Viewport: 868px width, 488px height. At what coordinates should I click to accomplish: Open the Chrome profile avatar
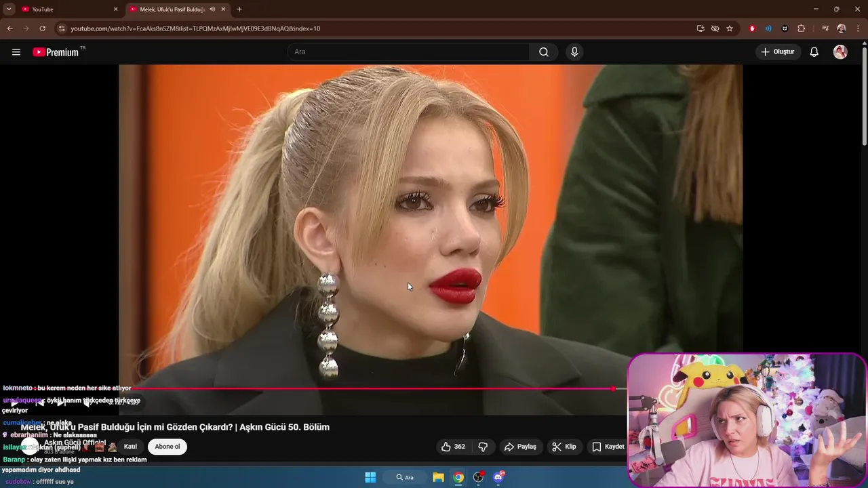842,28
